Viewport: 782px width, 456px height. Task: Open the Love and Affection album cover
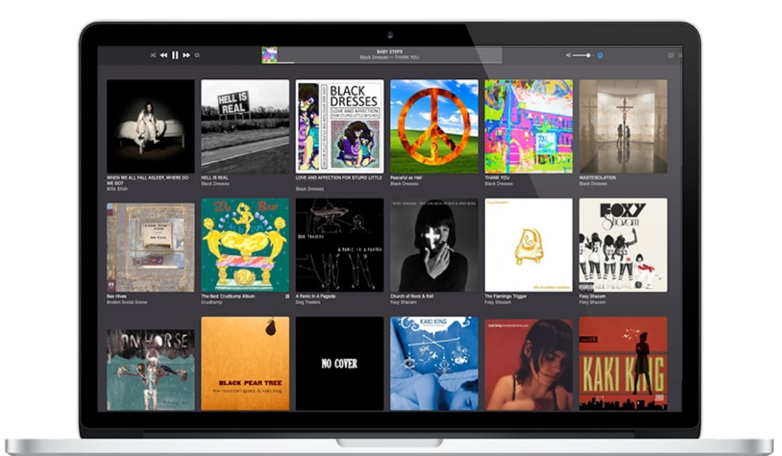(x=340, y=126)
